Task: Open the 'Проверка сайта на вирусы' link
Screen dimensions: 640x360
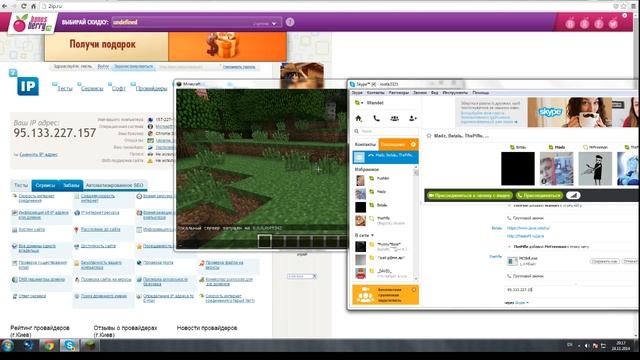Action: [x=106, y=280]
